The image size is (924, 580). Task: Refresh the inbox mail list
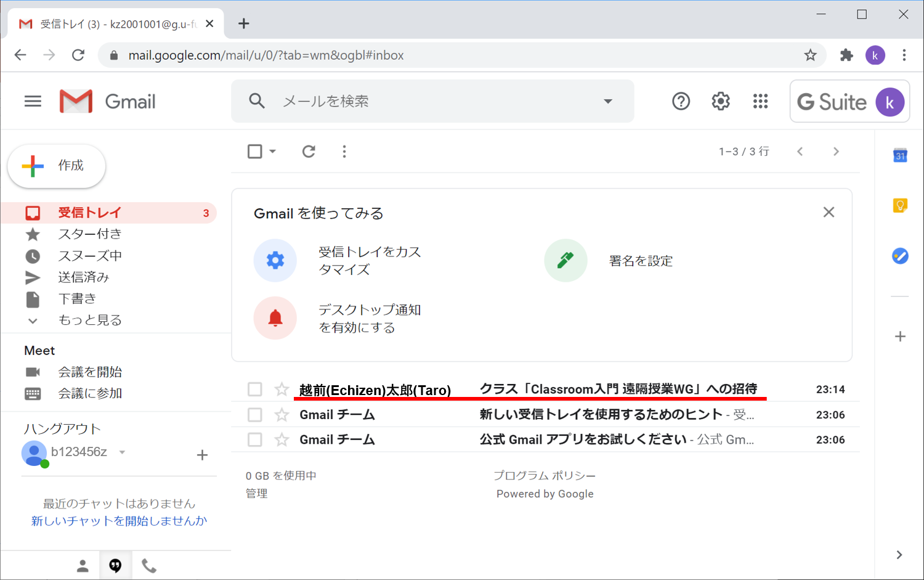click(x=309, y=152)
